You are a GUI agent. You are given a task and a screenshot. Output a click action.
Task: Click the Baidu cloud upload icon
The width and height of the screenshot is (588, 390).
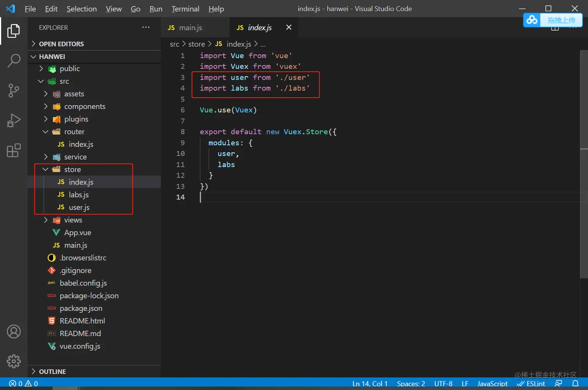tap(532, 20)
